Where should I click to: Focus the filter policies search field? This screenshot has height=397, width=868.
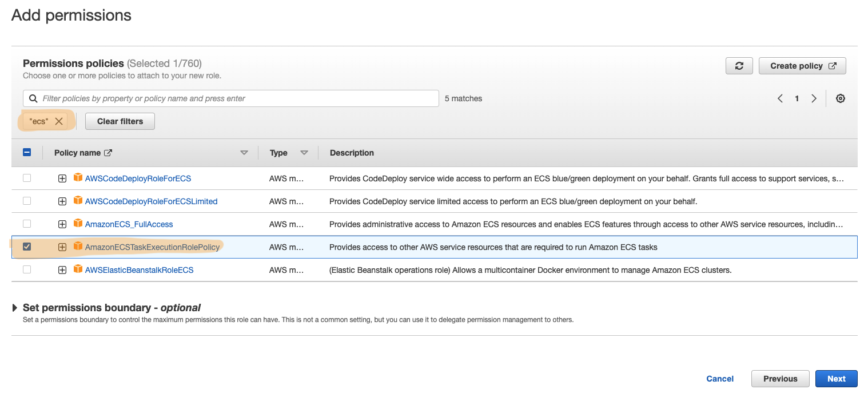coord(231,98)
